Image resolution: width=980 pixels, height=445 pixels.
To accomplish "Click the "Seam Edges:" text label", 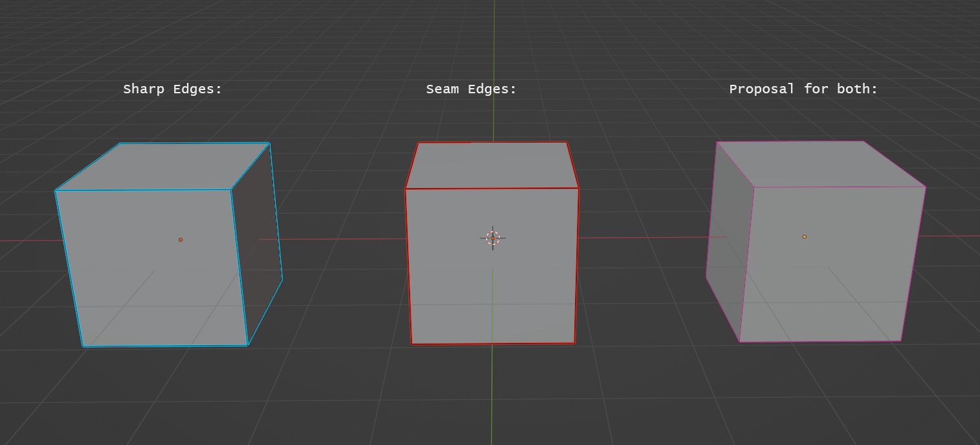I will coord(471,89).
